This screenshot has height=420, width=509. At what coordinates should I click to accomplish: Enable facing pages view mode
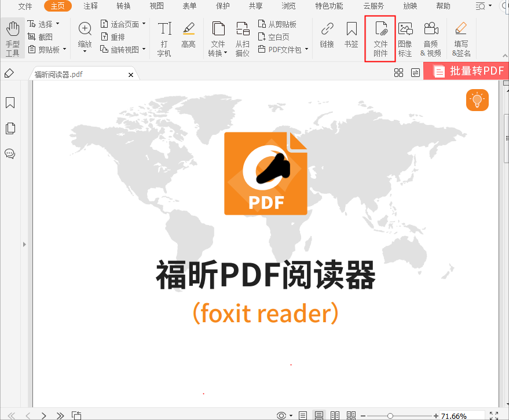[x=335, y=415]
